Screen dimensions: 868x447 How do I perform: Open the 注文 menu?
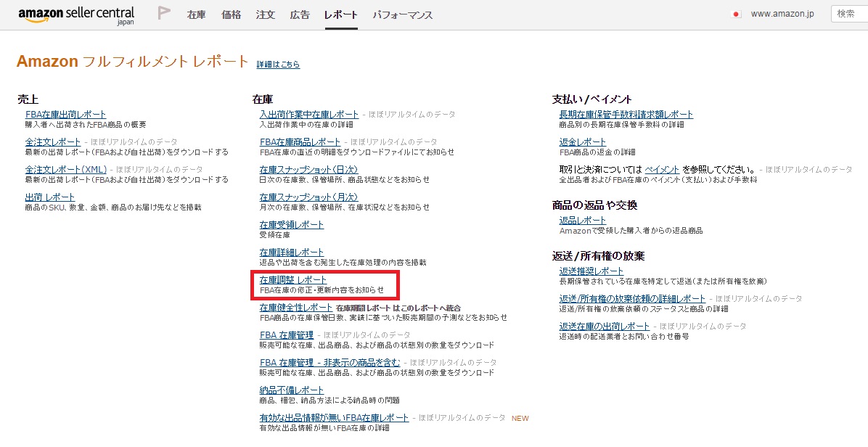tap(265, 15)
